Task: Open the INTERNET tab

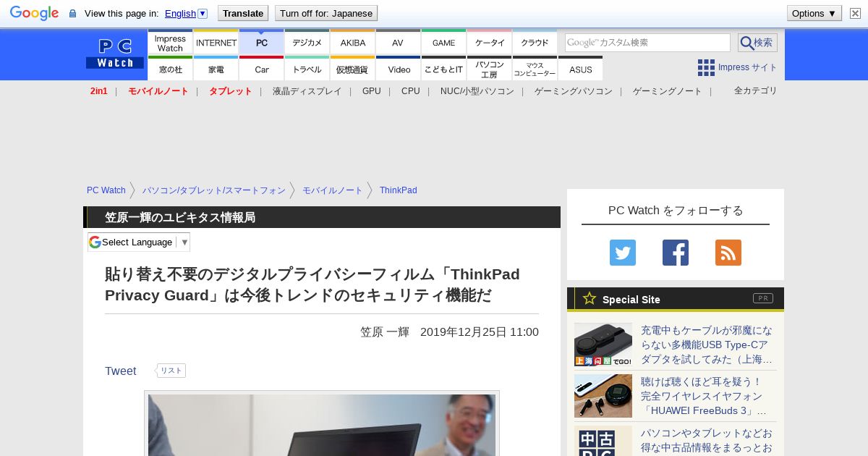Action: 216,43
